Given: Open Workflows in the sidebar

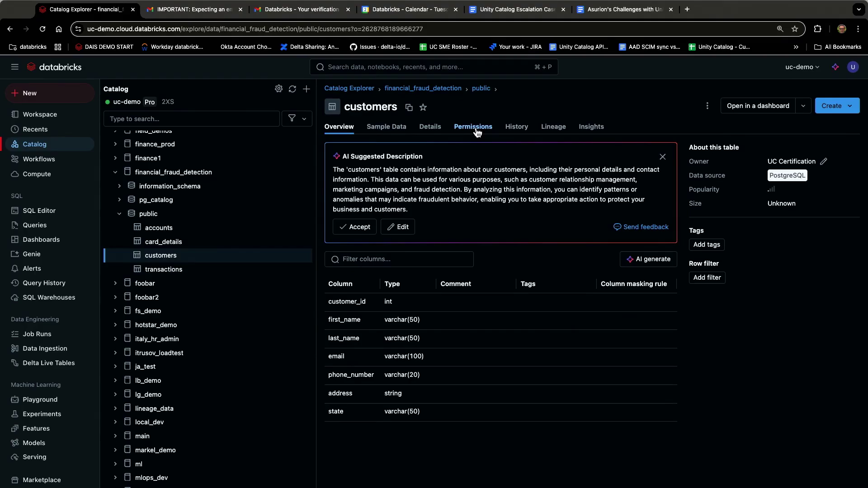Looking at the screenshot, I should click(39, 159).
